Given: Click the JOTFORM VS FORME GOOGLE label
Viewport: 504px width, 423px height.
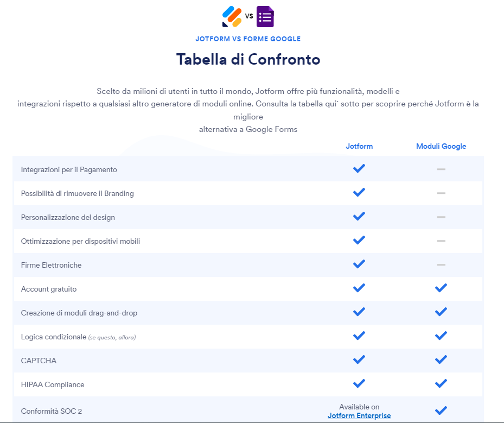Looking at the screenshot, I should 248,39.
